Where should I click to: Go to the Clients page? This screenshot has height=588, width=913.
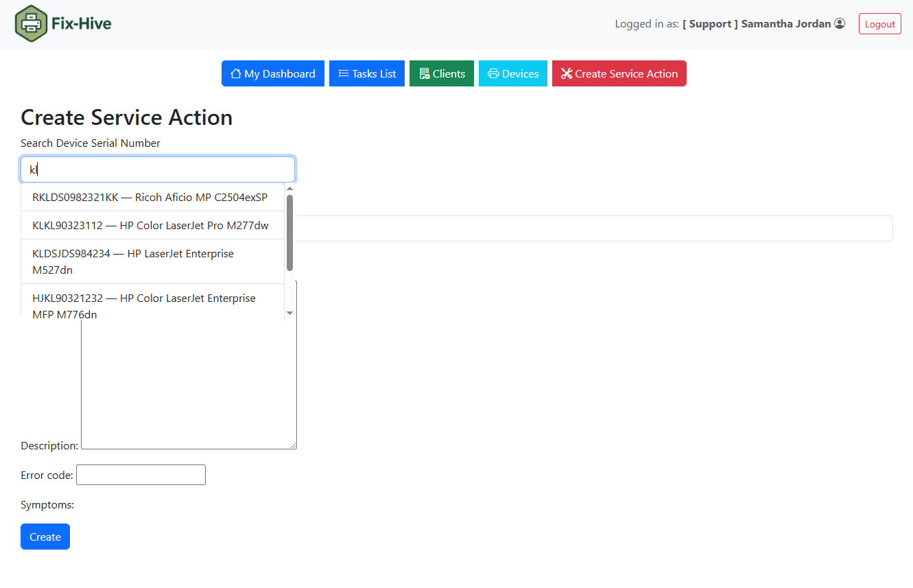coord(442,74)
